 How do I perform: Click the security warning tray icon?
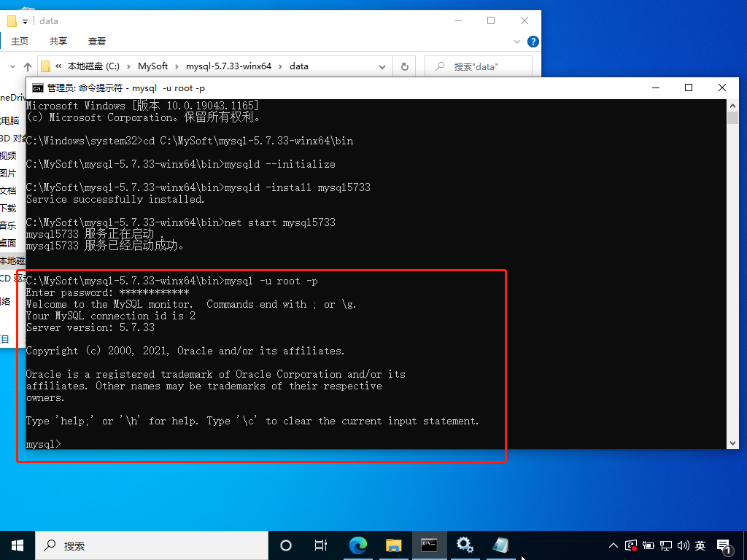click(x=631, y=545)
